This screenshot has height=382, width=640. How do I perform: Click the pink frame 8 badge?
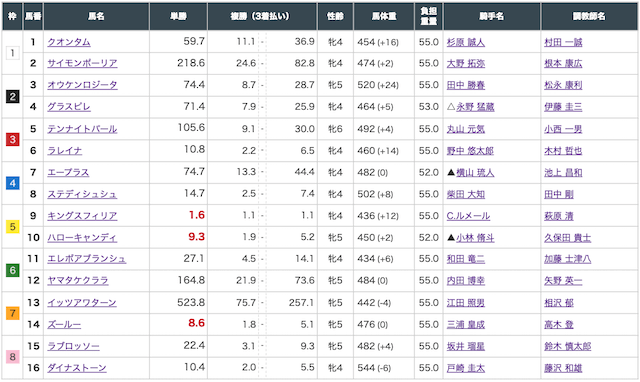(x=12, y=357)
